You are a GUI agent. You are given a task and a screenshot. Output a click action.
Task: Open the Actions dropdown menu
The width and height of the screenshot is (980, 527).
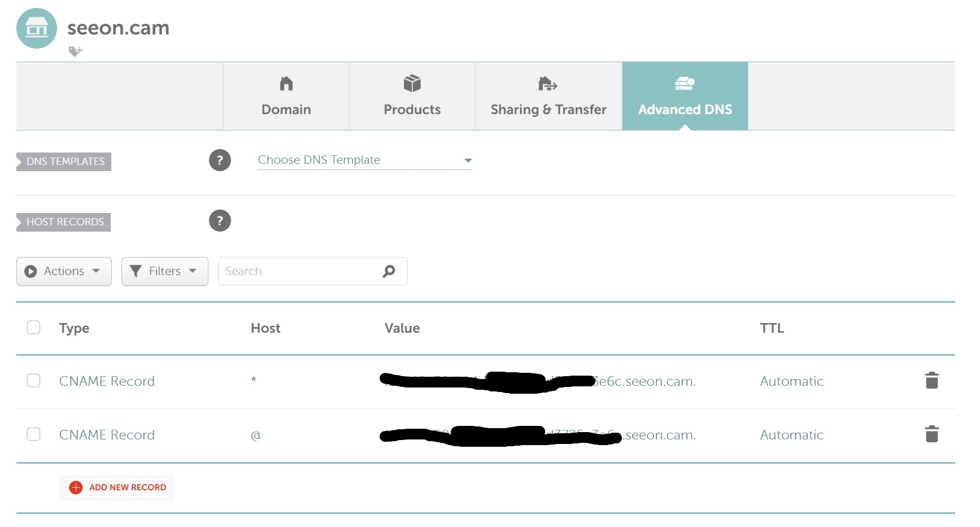pos(64,271)
